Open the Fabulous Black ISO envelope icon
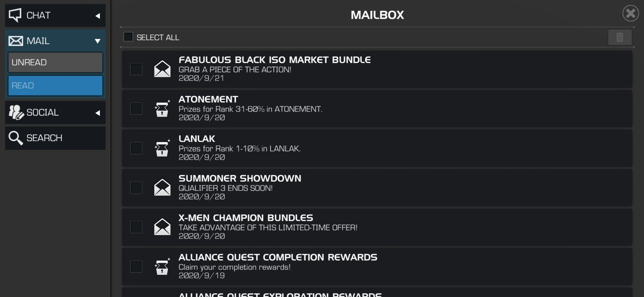Screen dimensions: 644x297 (162, 69)
